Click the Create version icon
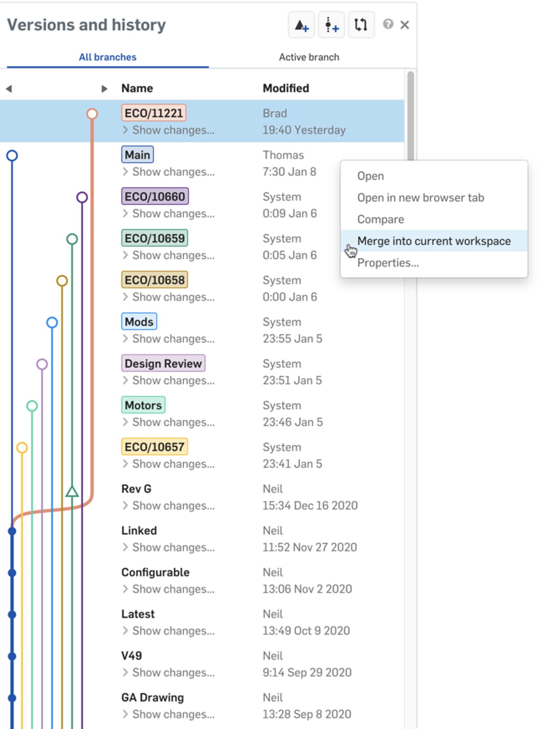Viewport: 560px width, 729px height. 301,25
